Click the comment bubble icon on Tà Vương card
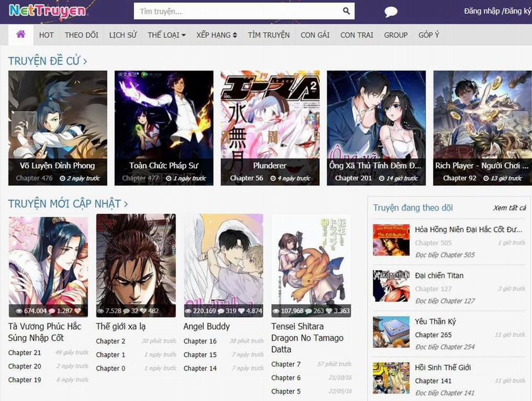 point(52,312)
